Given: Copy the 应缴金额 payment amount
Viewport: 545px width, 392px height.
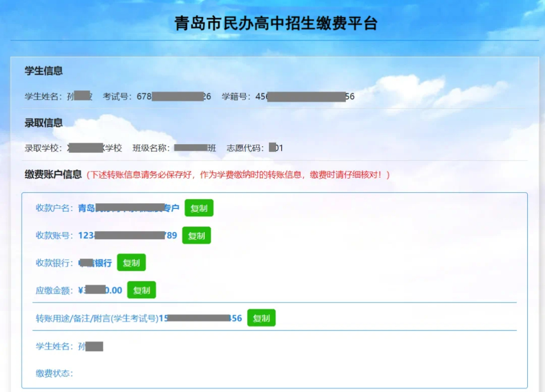Looking at the screenshot, I should pyautogui.click(x=142, y=290).
